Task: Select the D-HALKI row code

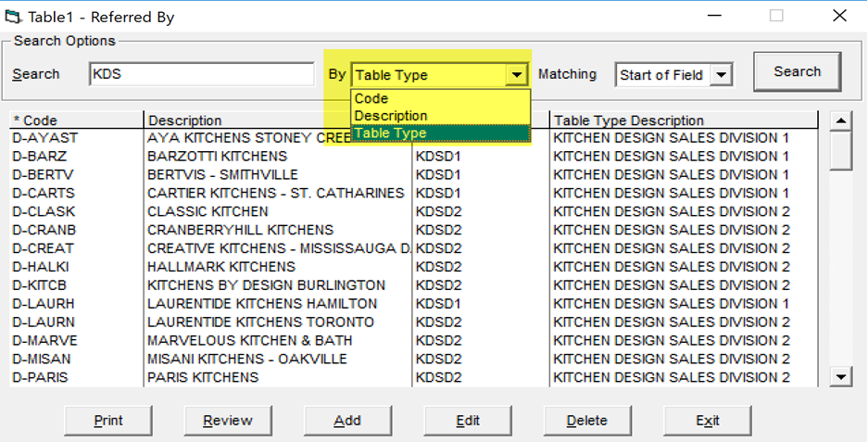Action: (41, 267)
